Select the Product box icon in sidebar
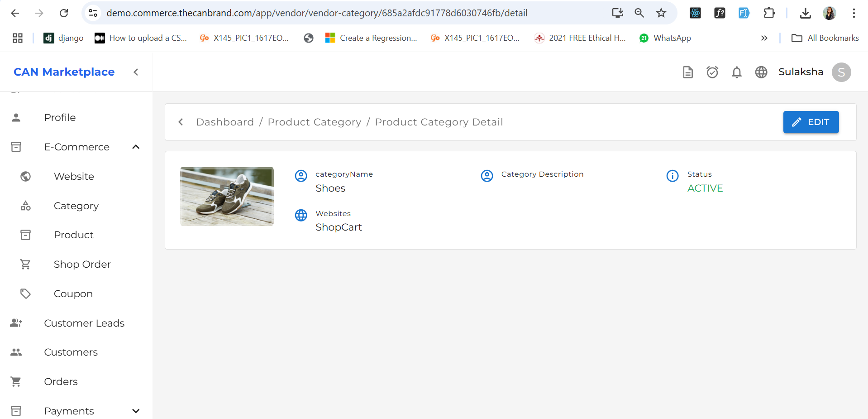Image resolution: width=868 pixels, height=419 pixels. 25,235
